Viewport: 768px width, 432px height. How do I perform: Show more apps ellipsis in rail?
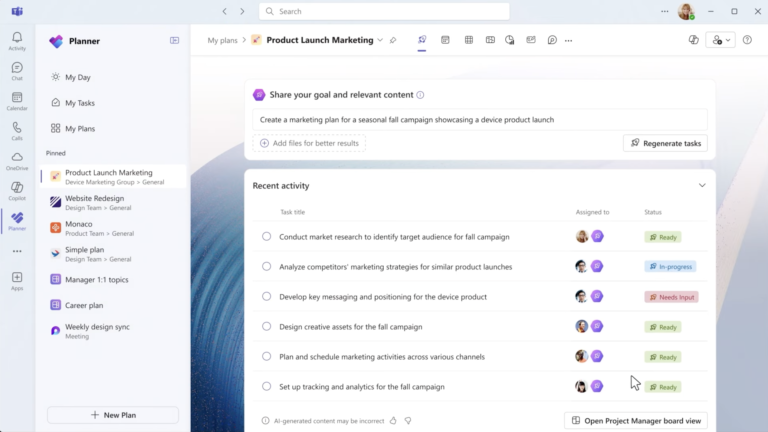[17, 251]
